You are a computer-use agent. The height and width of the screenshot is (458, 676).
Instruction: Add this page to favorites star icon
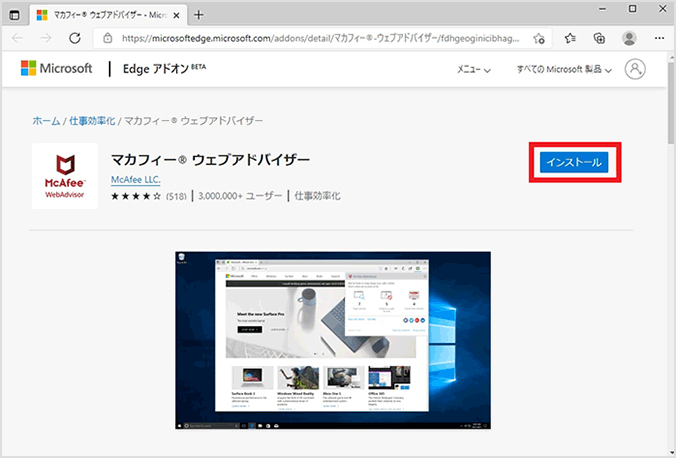pyautogui.click(x=538, y=38)
